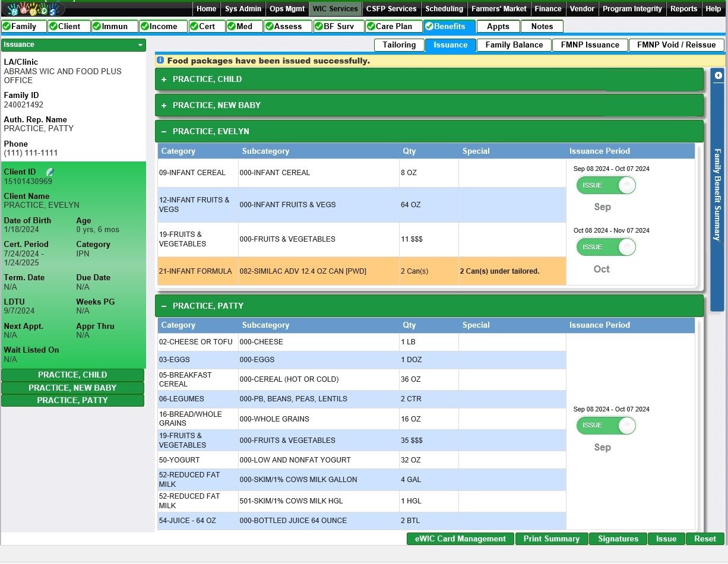728x564 pixels.
Task: Open the Farmers' Market menu
Action: [499, 9]
